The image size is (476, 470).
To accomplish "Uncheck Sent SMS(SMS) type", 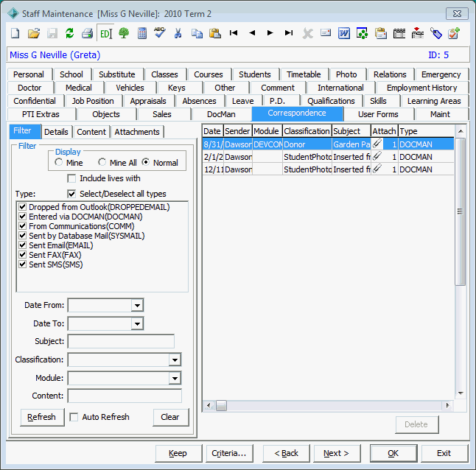I will click(22, 264).
